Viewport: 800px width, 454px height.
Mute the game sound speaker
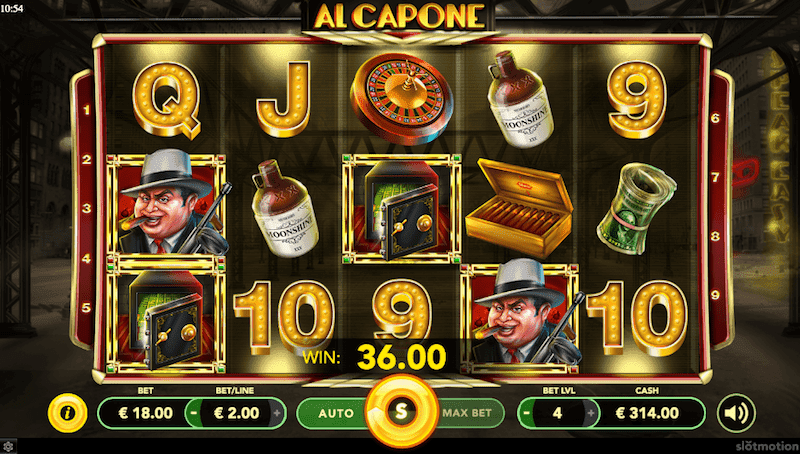(736, 413)
